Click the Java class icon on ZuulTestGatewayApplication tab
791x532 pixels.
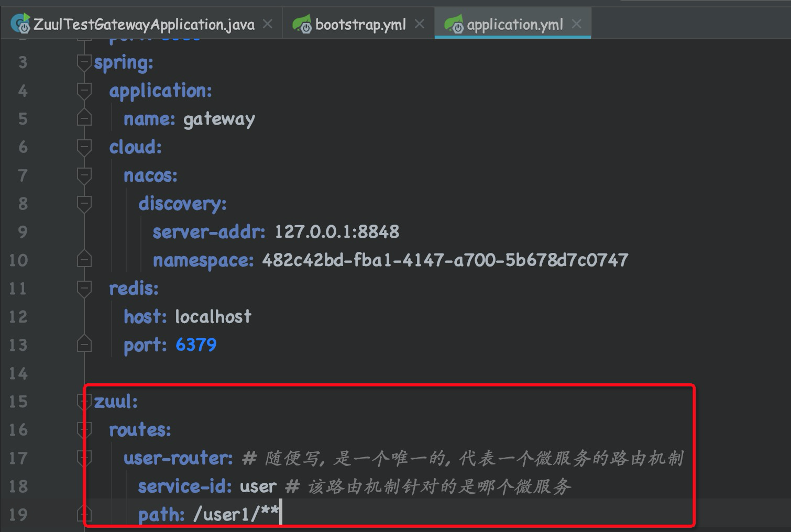click(x=20, y=24)
